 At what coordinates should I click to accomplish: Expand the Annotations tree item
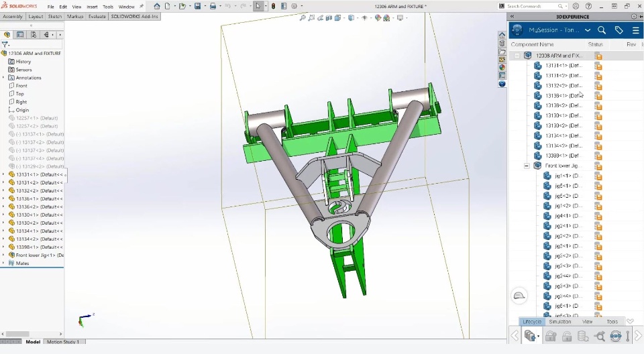click(3, 78)
